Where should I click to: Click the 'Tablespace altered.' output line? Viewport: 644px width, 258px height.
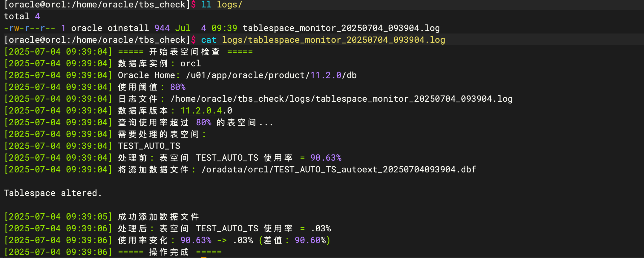(53, 193)
